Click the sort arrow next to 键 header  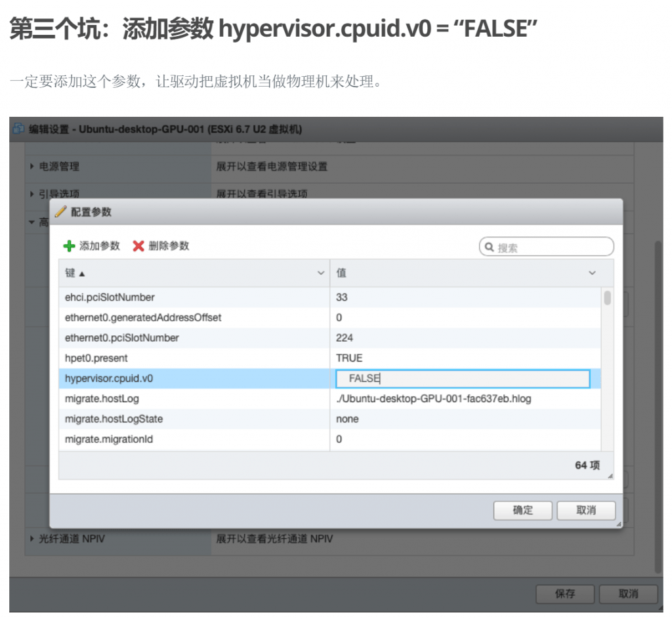(x=82, y=274)
